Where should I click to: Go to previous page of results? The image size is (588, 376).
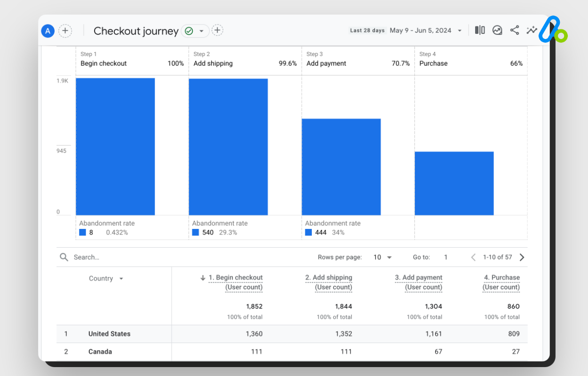point(473,257)
